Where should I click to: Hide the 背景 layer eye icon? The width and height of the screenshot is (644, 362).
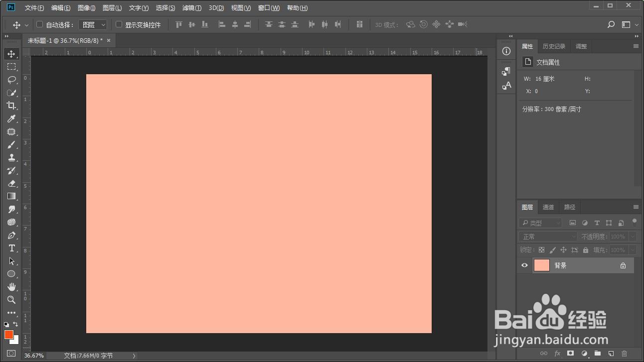(524, 265)
